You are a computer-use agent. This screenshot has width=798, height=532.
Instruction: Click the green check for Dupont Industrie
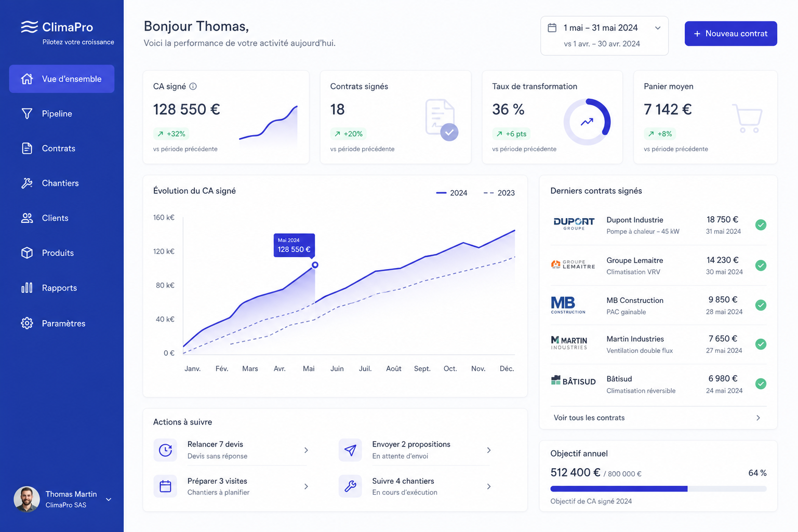point(761,225)
